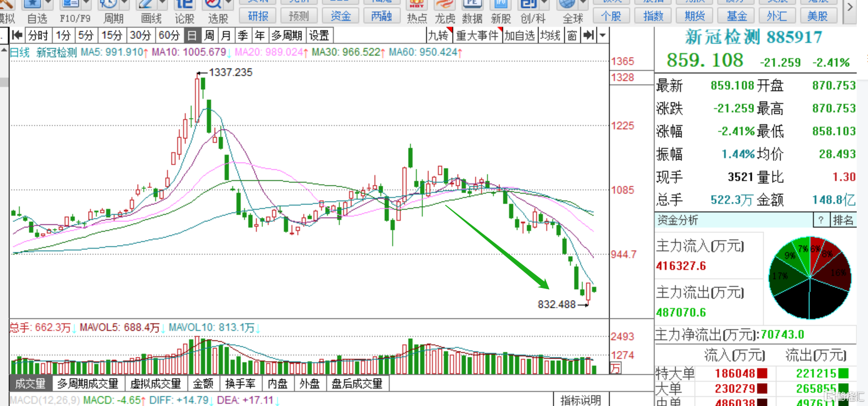The width and height of the screenshot is (868, 406).
Task: Switch to the 盘后成交量 tab
Action: click(357, 384)
